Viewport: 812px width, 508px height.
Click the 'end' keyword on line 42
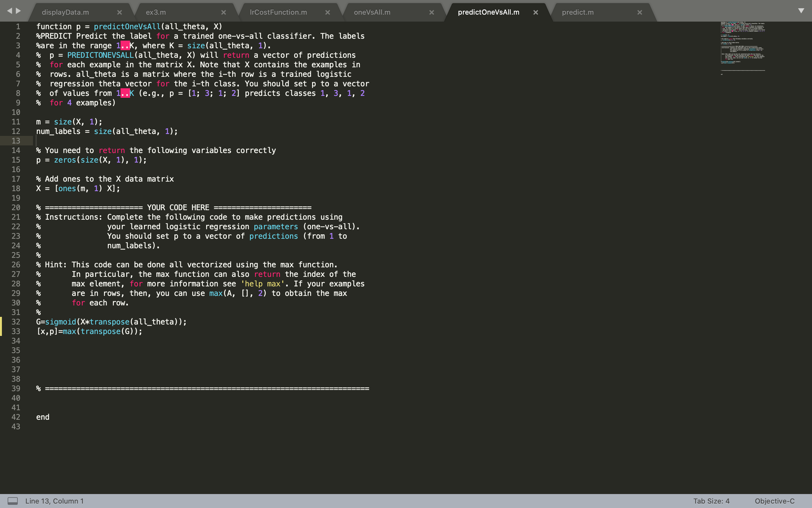(43, 417)
